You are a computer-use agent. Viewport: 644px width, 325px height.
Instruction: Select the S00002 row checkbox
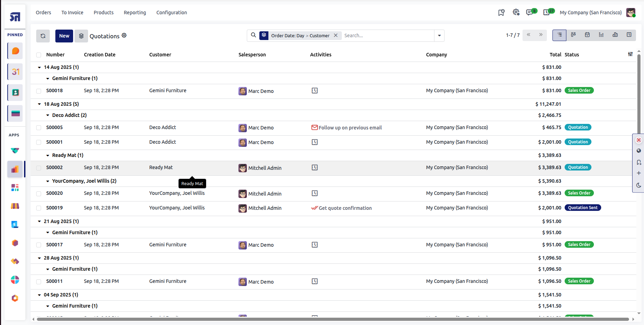coord(39,168)
